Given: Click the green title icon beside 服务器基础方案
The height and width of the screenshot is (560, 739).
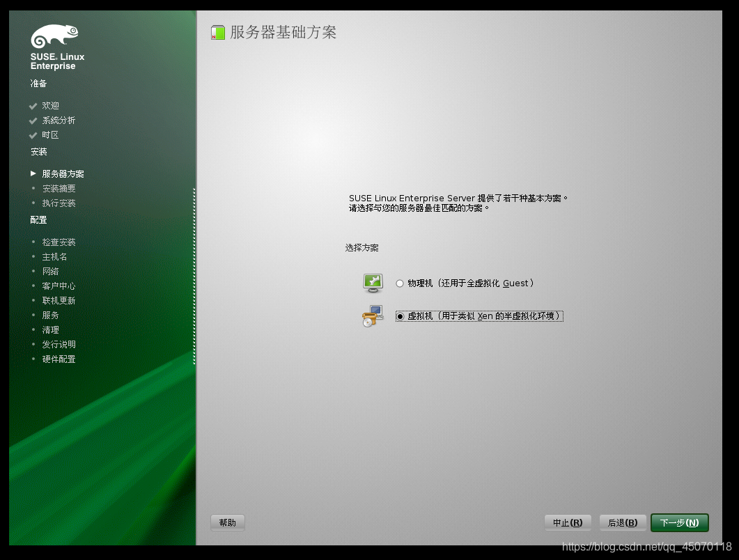Looking at the screenshot, I should tap(218, 33).
